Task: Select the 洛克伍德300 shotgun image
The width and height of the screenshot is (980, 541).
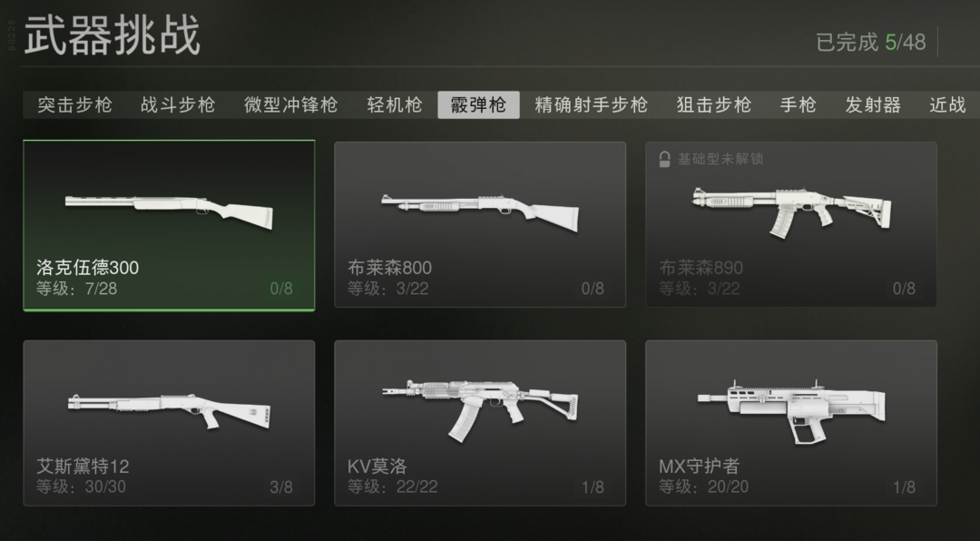Action: 169,212
